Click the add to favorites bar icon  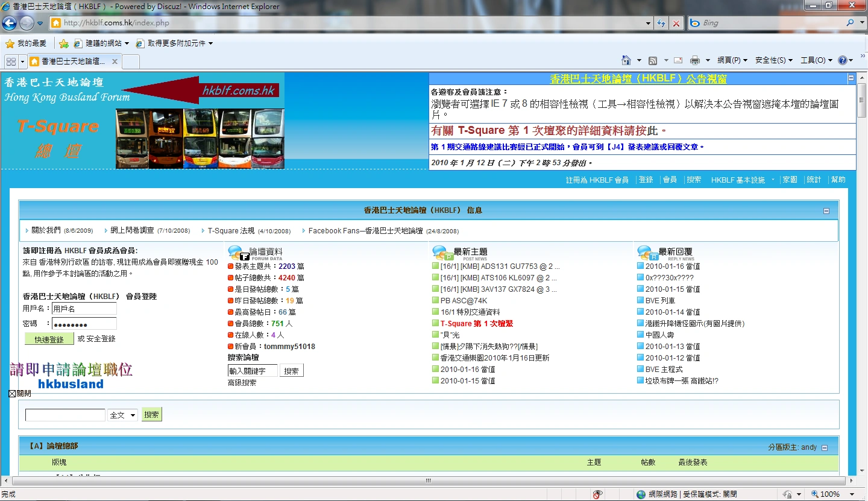pos(63,43)
